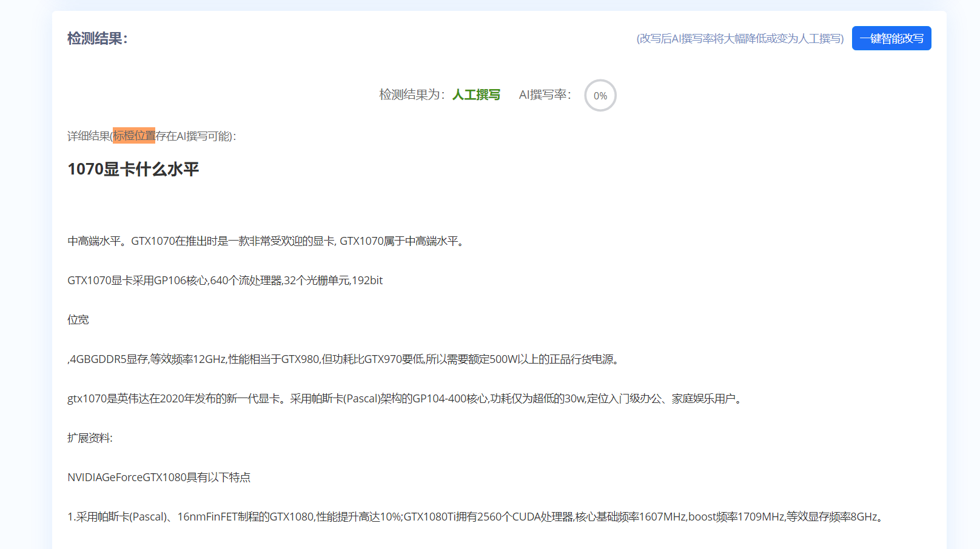Click the green 人工撰写 result text
This screenshot has height=549, width=980.
tap(476, 95)
